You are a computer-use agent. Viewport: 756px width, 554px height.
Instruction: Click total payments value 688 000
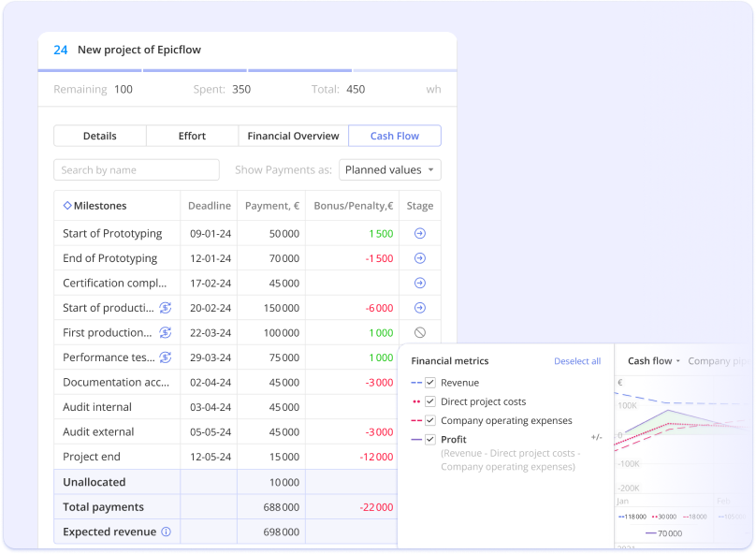point(282,507)
